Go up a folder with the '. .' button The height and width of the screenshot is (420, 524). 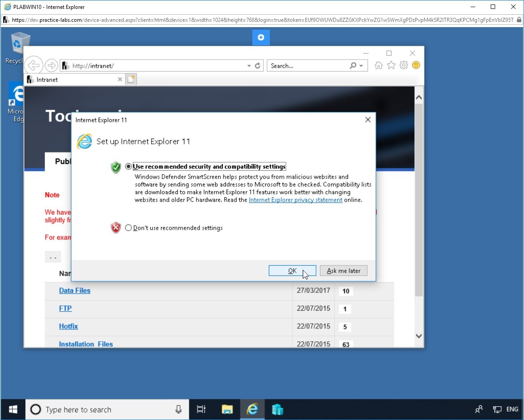(x=53, y=257)
